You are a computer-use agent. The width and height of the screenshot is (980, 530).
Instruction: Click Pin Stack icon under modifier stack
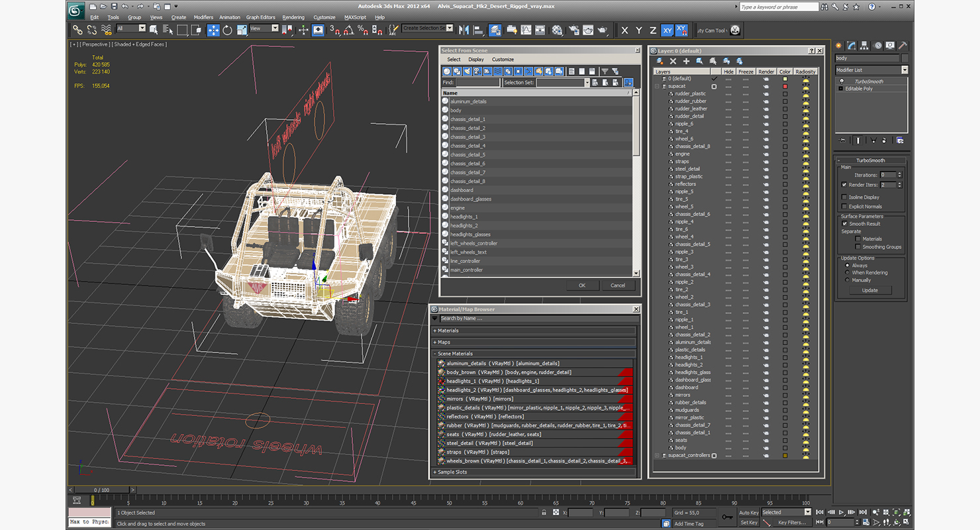coord(842,140)
